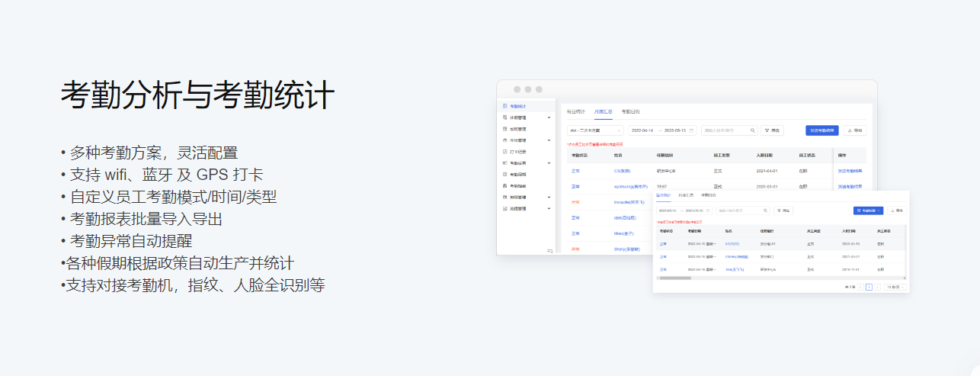Viewport: 980px width, 376px height.
Task: Click 员工类型 column header in back window
Action: coord(722,155)
